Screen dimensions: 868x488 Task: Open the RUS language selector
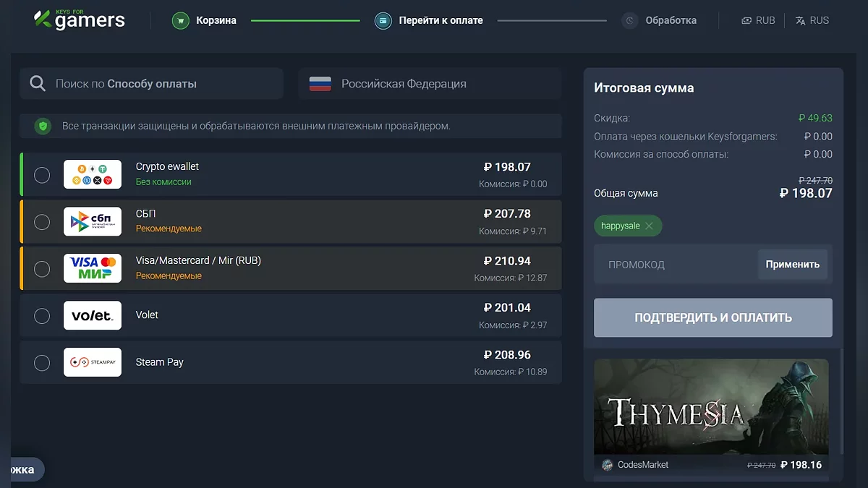812,21
